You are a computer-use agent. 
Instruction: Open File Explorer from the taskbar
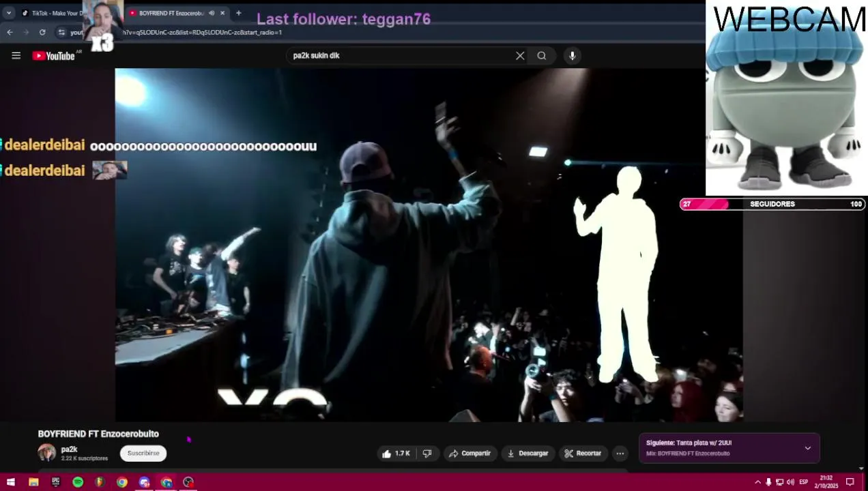pyautogui.click(x=33, y=482)
